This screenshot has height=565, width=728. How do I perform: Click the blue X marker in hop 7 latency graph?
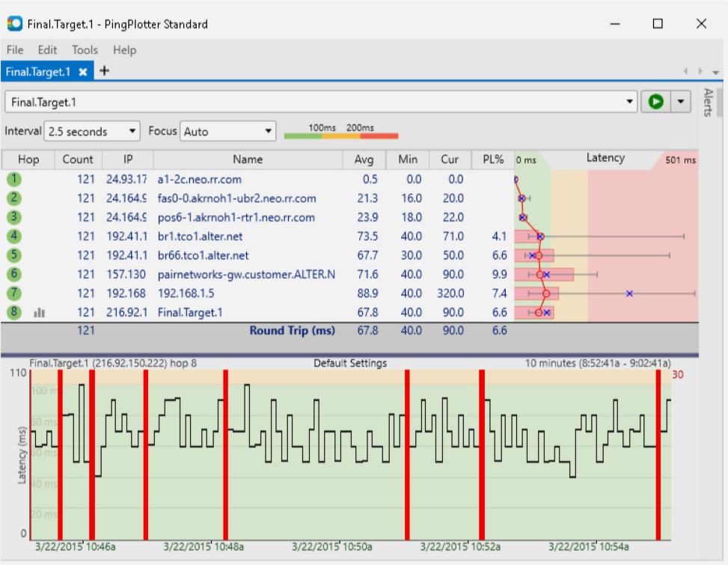[x=629, y=293]
